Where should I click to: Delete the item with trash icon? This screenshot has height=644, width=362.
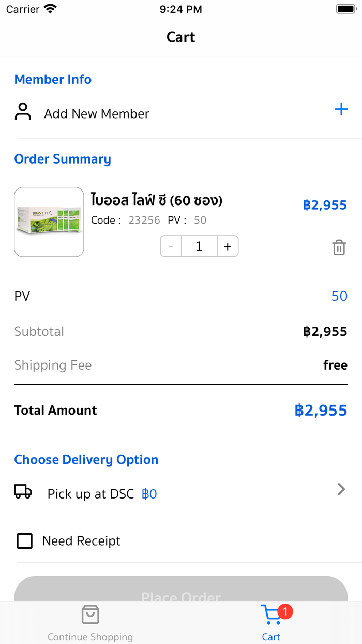[339, 247]
